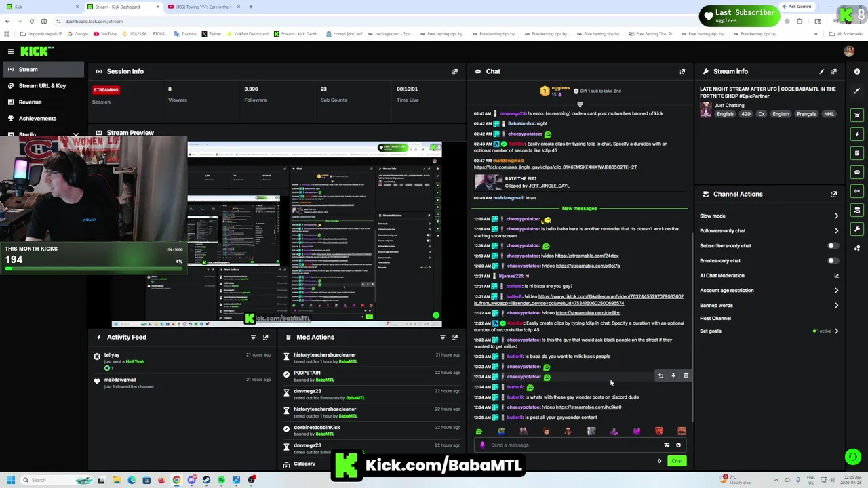Edit stream info with the pencil icon
The width and height of the screenshot is (868, 488).
[x=822, y=71]
